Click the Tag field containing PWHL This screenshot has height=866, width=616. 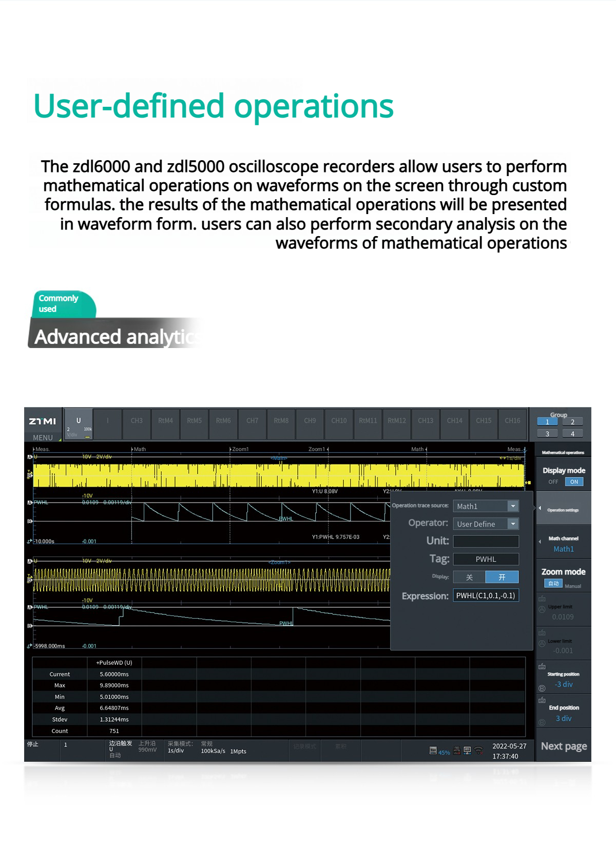coord(486,559)
